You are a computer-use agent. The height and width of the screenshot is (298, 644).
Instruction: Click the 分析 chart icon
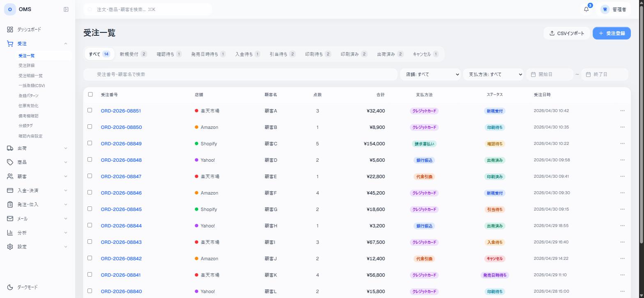coord(10,233)
